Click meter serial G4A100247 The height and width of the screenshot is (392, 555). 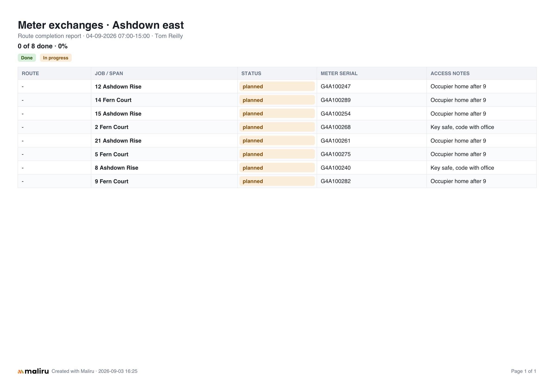tap(336, 86)
